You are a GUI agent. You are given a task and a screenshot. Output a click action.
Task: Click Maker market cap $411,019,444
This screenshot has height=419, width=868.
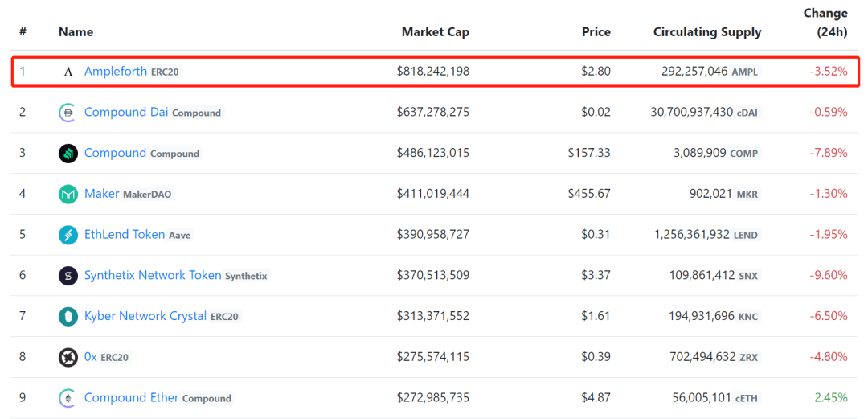click(x=433, y=194)
